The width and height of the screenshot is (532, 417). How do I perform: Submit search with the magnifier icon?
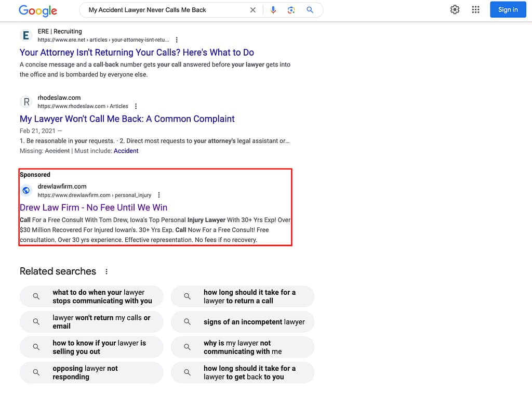tap(310, 10)
